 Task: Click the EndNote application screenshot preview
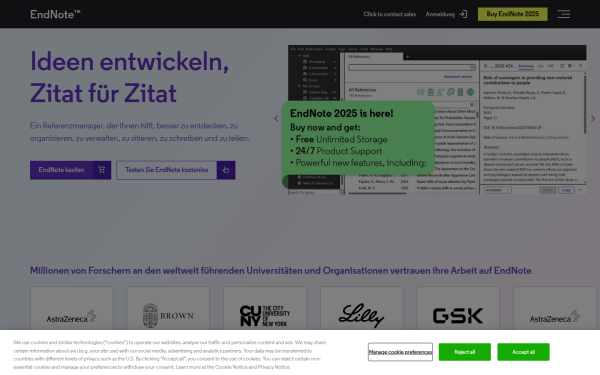coord(437,120)
